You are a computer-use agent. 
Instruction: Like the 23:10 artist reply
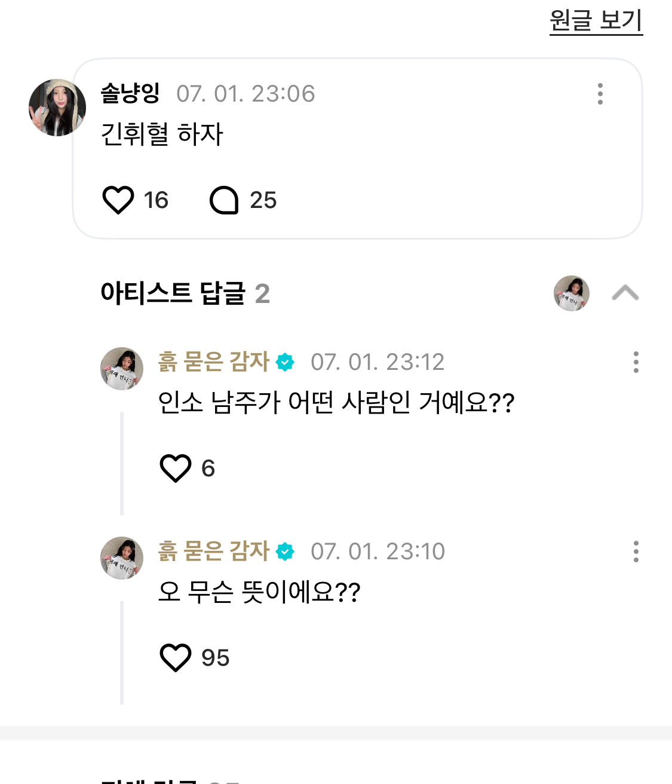pyautogui.click(x=176, y=657)
